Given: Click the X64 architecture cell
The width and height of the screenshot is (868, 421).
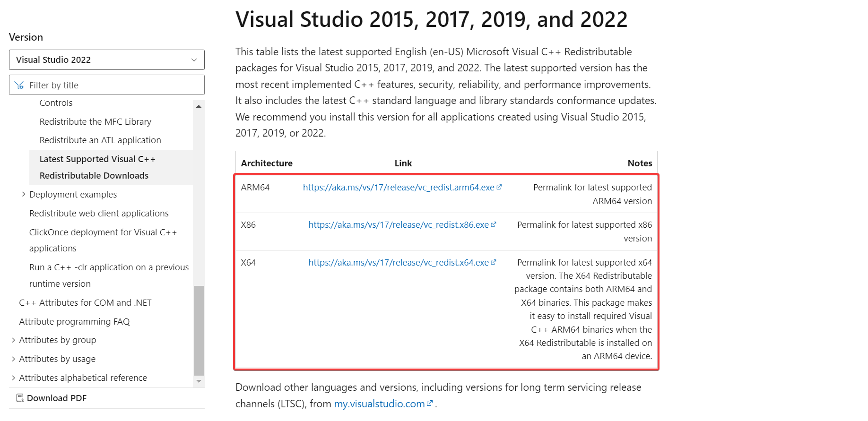Looking at the screenshot, I should point(248,263).
